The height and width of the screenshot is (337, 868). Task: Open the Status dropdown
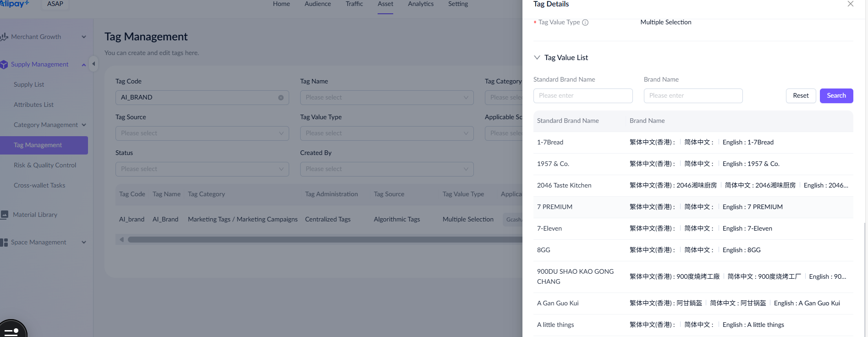202,169
